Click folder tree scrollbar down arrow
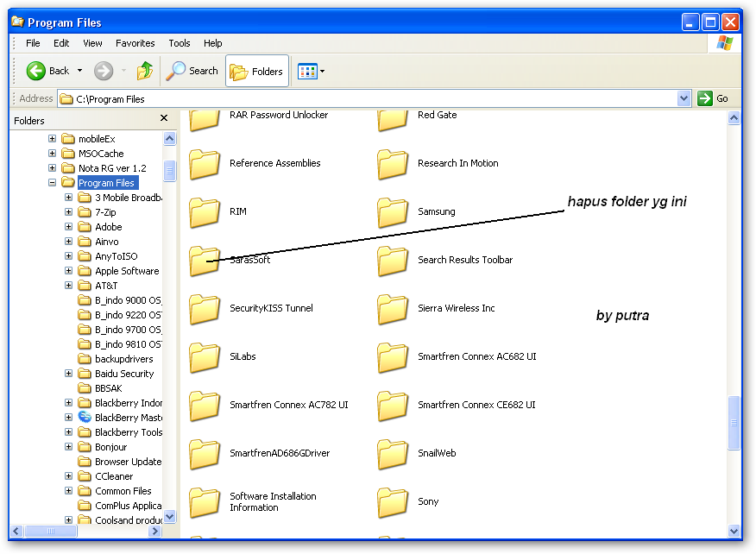This screenshot has height=554, width=756. 169,517
